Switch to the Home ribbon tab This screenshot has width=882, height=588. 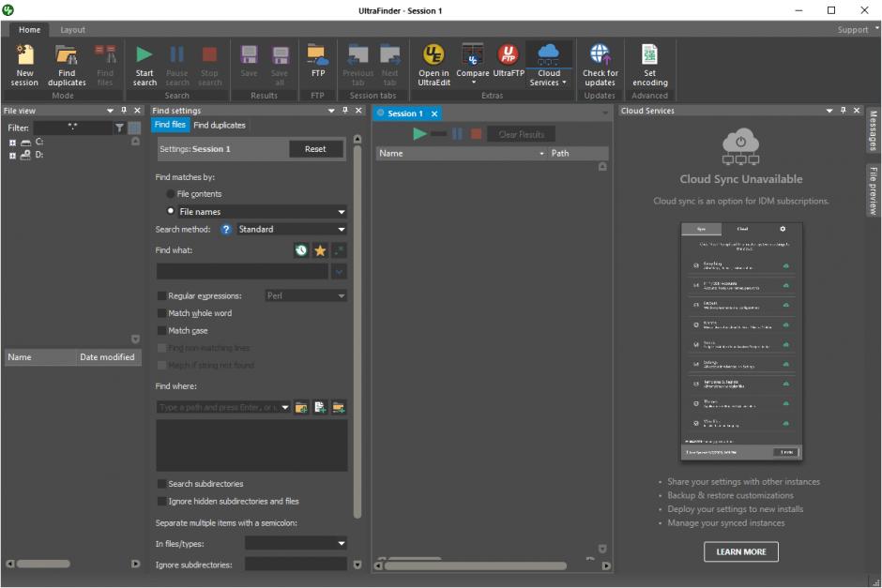29,30
